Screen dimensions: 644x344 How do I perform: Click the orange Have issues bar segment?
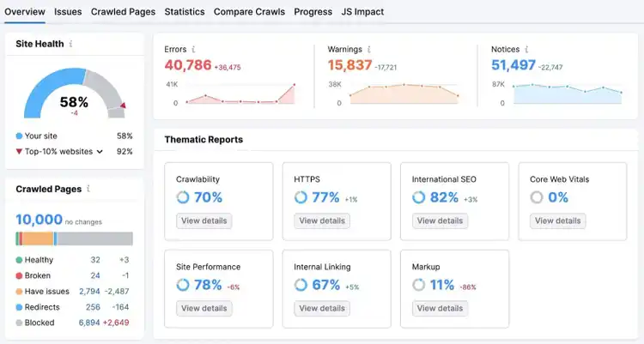coord(38,238)
